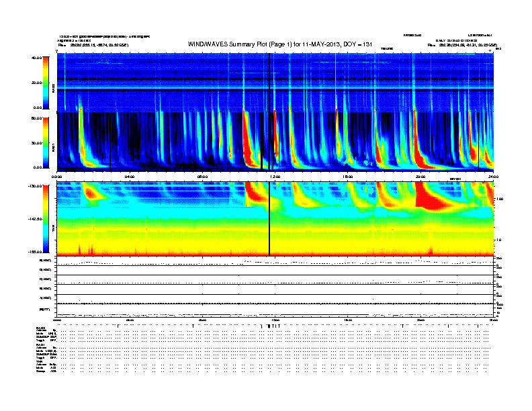
Task: Click the 20.00 label on RAD2 scale
Action: point(36,83)
